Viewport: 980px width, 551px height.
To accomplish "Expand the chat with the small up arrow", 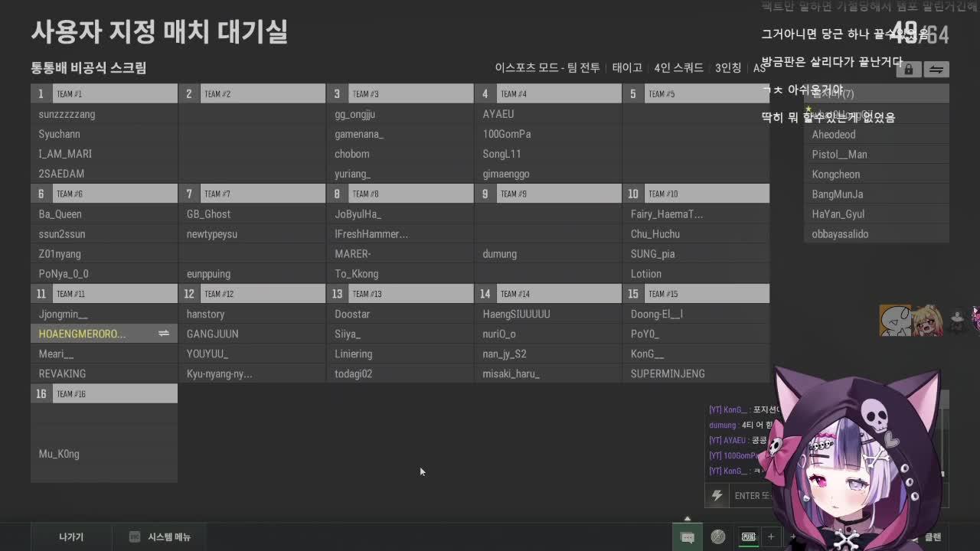I will pyautogui.click(x=687, y=519).
